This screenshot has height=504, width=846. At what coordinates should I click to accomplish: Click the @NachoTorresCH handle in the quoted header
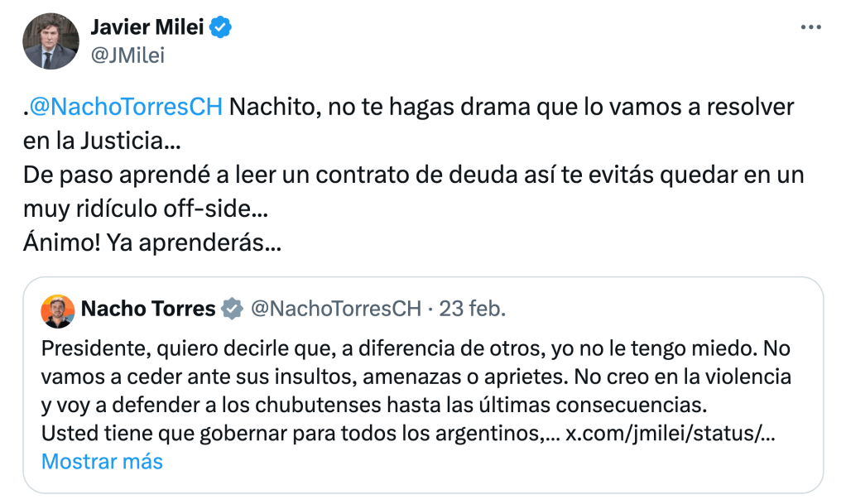coord(335,310)
